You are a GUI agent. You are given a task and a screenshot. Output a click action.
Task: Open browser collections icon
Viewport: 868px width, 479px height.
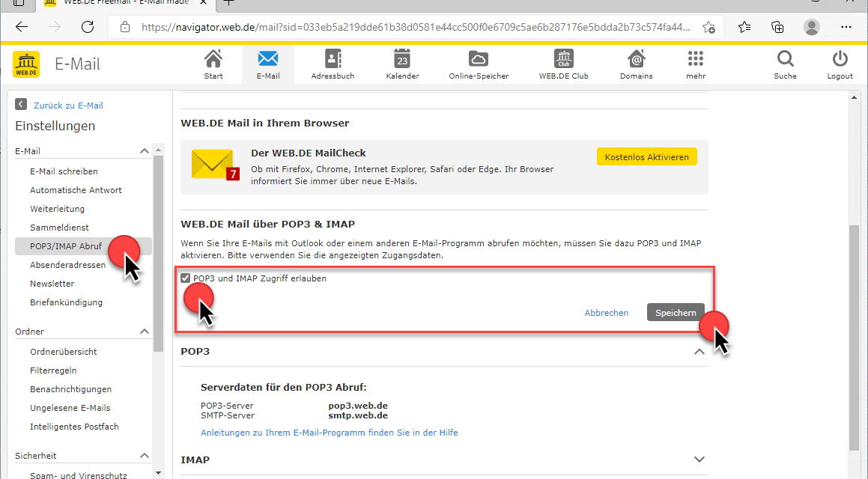(778, 26)
